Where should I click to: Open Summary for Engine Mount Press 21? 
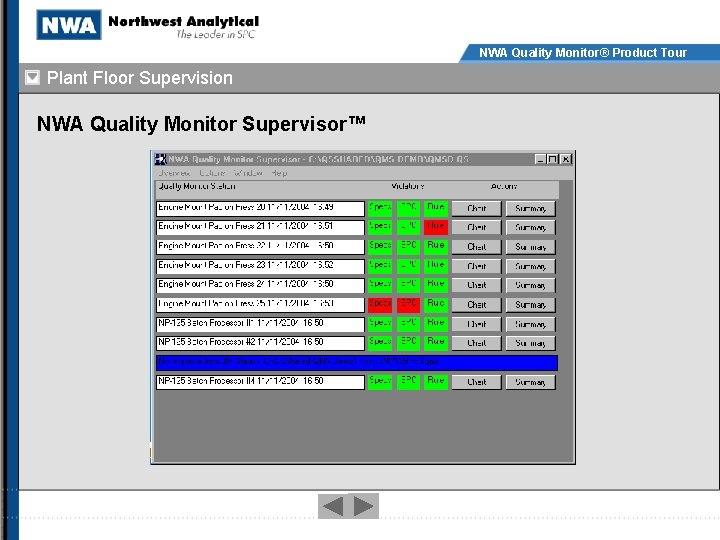tap(530, 227)
